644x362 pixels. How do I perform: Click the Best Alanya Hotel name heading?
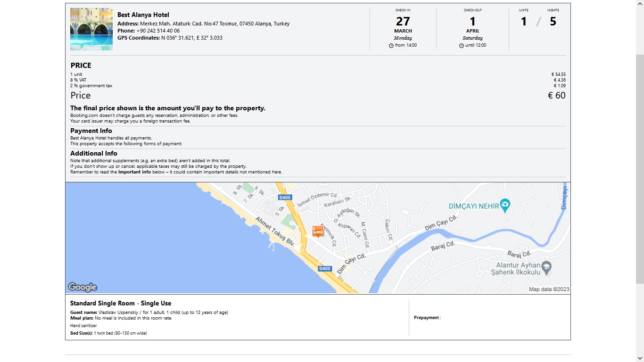[143, 15]
